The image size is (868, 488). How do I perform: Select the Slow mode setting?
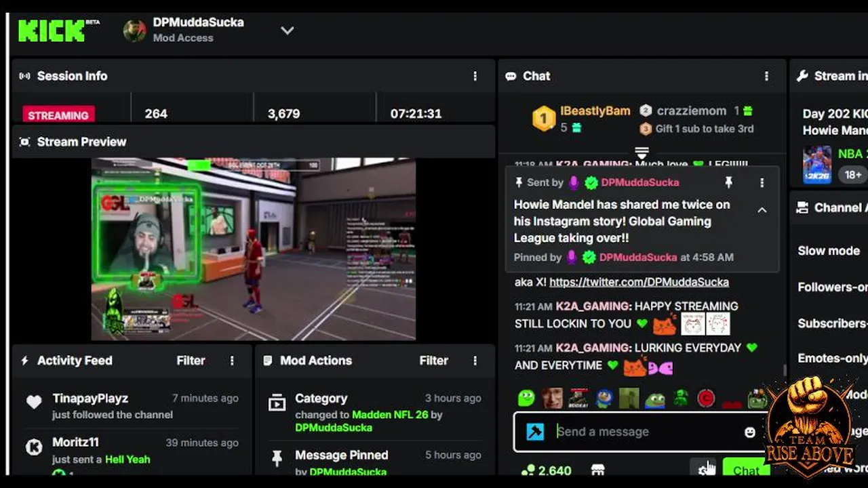tap(829, 251)
